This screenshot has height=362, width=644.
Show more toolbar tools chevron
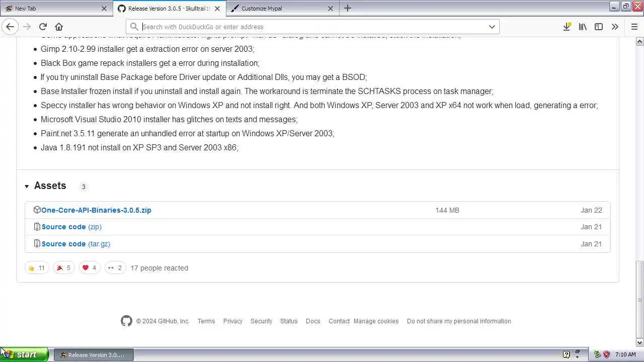point(615,27)
